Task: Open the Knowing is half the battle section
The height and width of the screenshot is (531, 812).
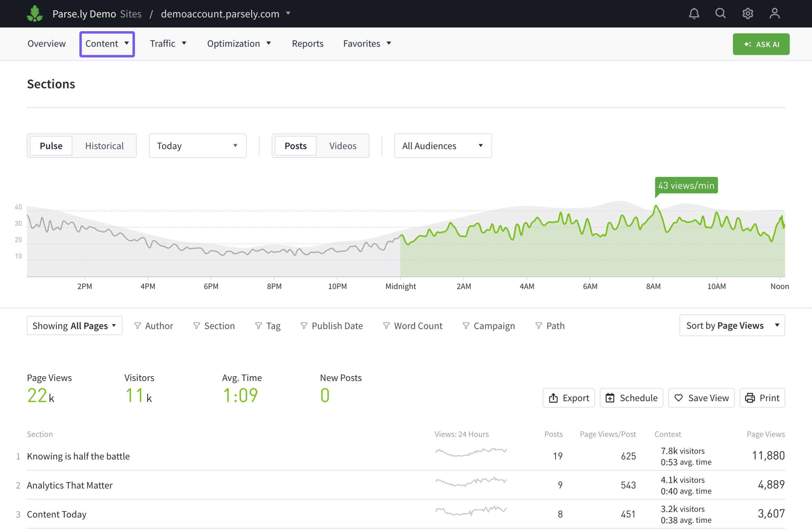Action: [x=78, y=456]
